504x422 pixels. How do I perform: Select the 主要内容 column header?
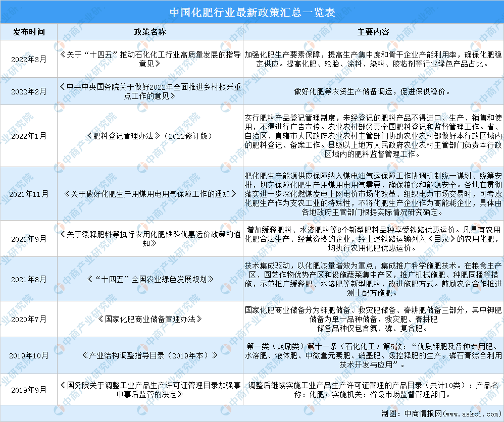pyautogui.click(x=373, y=32)
